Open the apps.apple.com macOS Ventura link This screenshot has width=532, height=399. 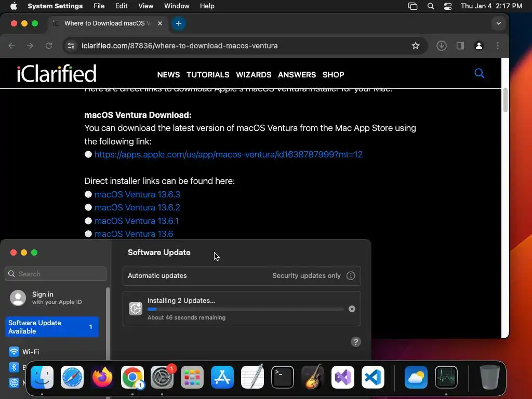tap(229, 154)
